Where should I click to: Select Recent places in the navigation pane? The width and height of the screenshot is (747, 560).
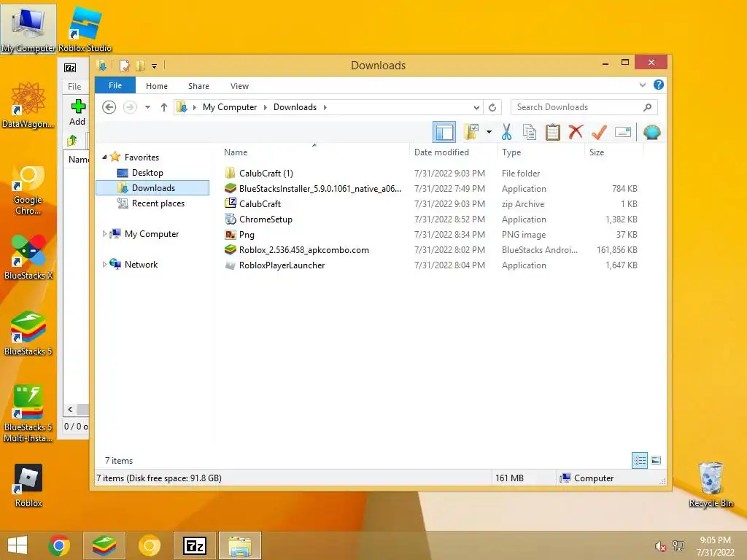158,203
